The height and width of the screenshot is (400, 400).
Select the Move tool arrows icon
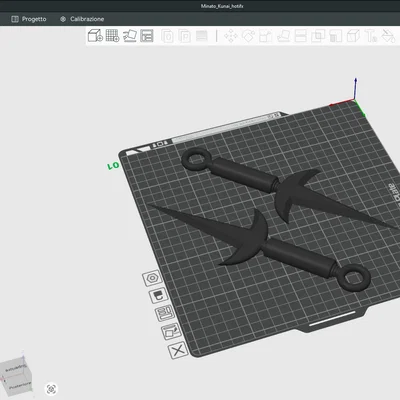pos(231,36)
